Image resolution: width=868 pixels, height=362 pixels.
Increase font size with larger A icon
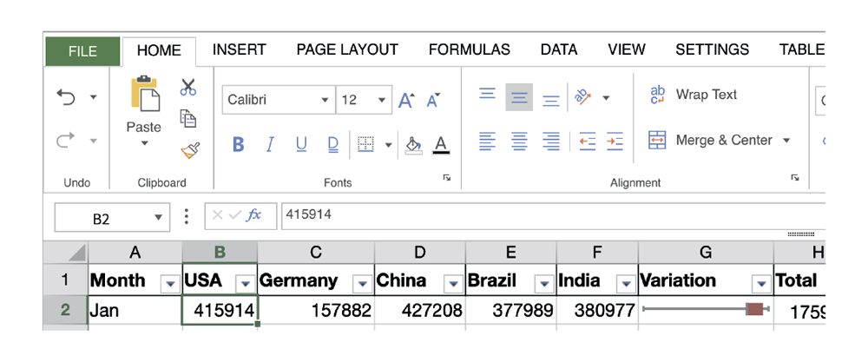[x=405, y=100]
